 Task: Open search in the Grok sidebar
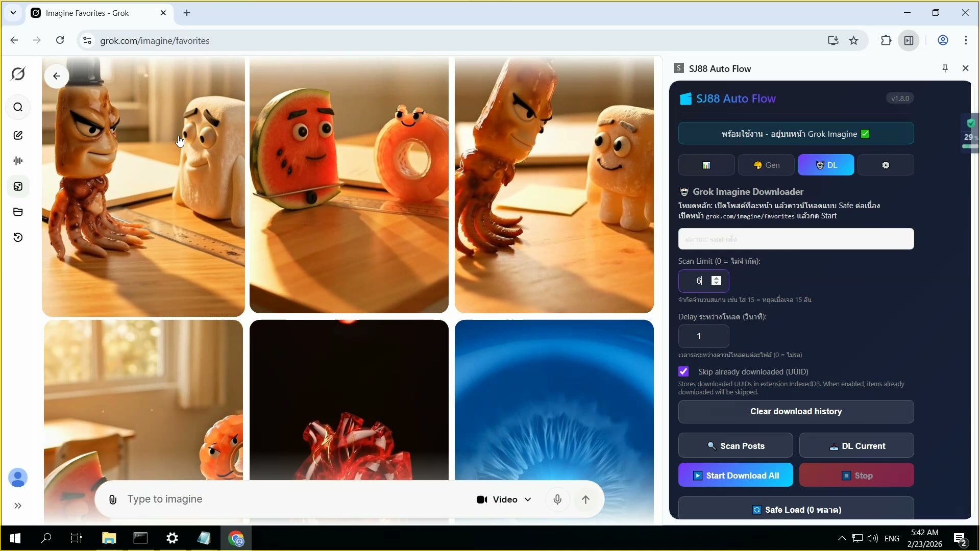tap(18, 107)
